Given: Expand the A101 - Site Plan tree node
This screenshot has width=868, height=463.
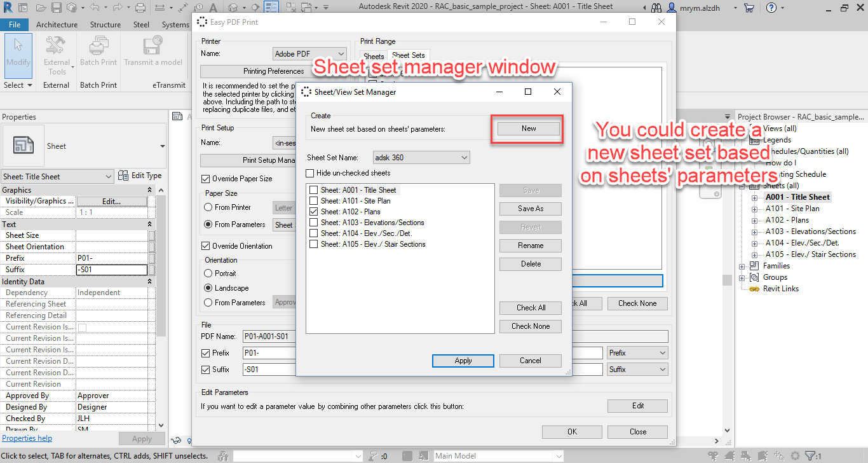Looking at the screenshot, I should tap(755, 209).
